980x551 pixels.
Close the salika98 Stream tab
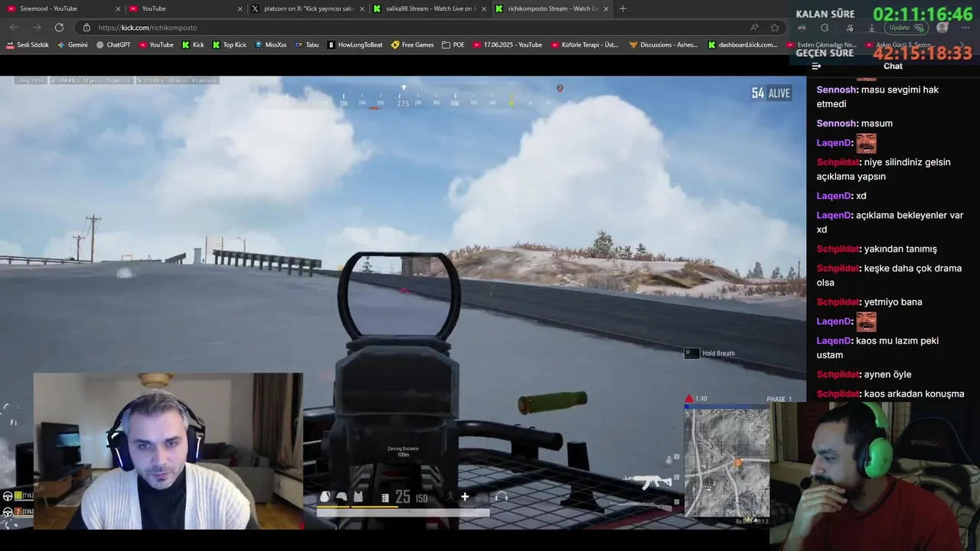pos(484,8)
